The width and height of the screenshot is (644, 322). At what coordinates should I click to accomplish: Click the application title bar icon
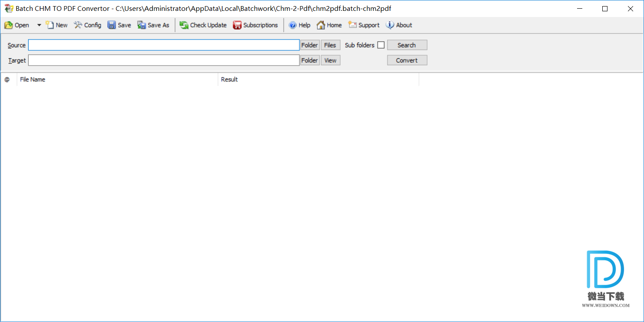click(x=9, y=9)
